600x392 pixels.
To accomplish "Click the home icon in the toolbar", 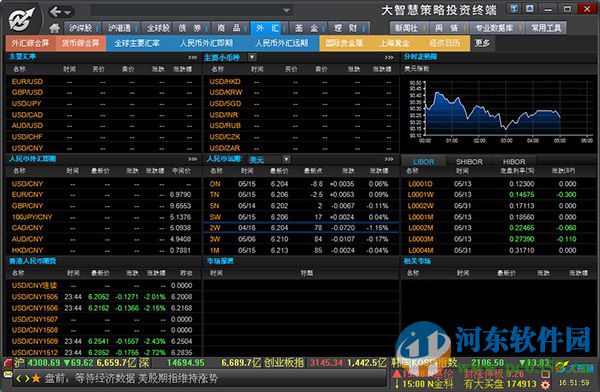I will point(55,28).
